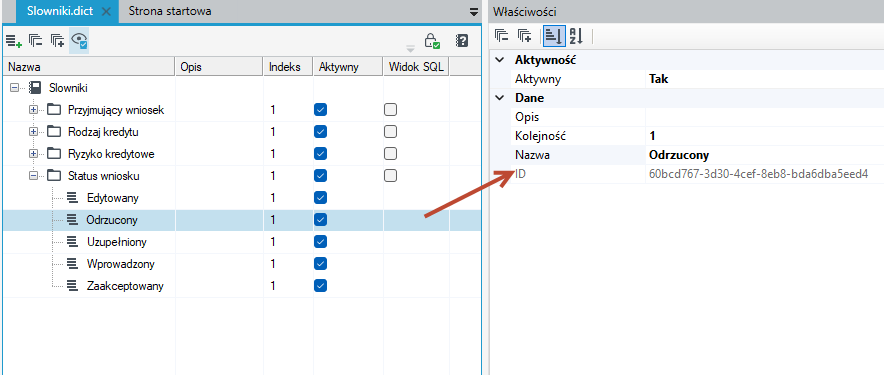The image size is (884, 375).
Task: Click the Kolejność value 1 field
Action: (764, 136)
